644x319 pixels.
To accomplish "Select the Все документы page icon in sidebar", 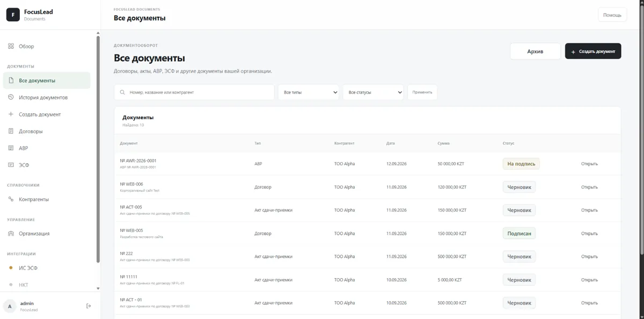I will (11, 81).
